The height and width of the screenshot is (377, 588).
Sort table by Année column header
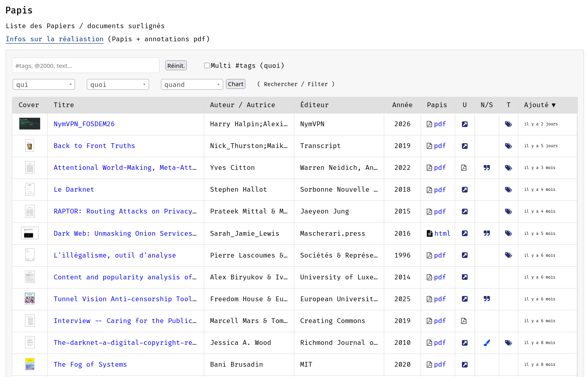point(402,105)
